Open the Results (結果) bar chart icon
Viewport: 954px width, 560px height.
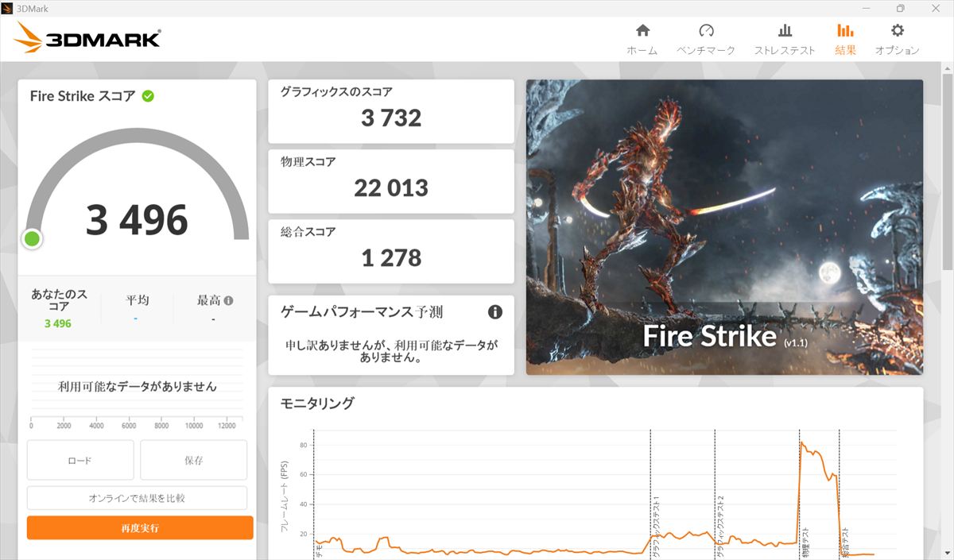click(x=845, y=31)
